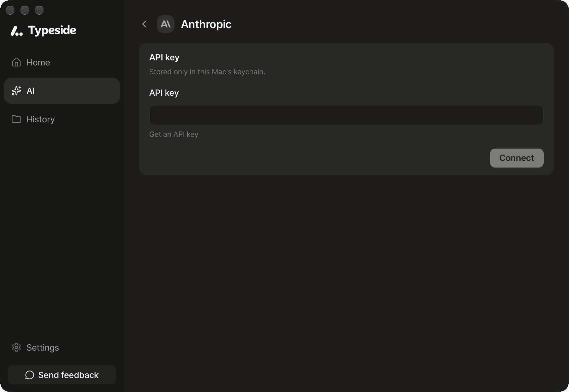Click the Connect button

517,158
